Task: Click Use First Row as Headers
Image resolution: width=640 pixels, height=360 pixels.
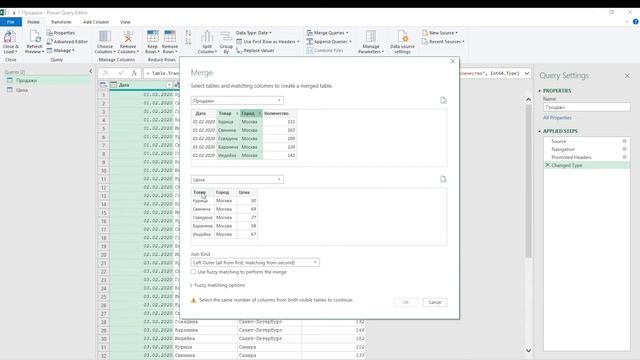Action: [268, 42]
